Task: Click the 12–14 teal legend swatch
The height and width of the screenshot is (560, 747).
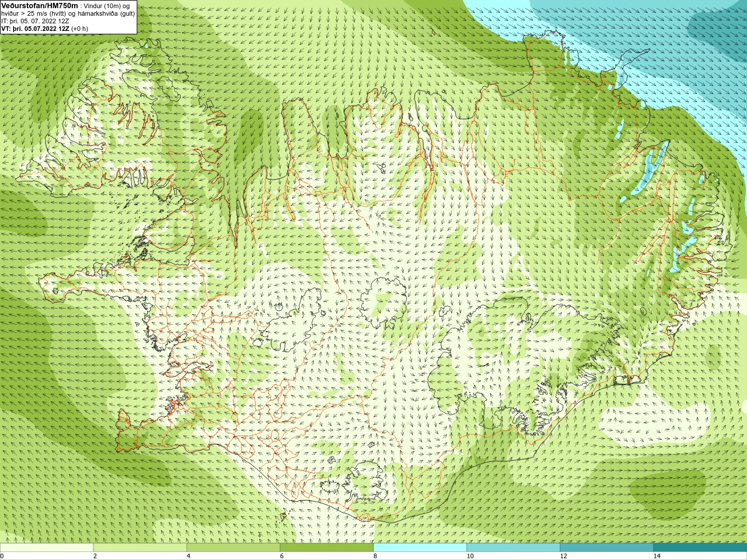Action: (x=607, y=548)
